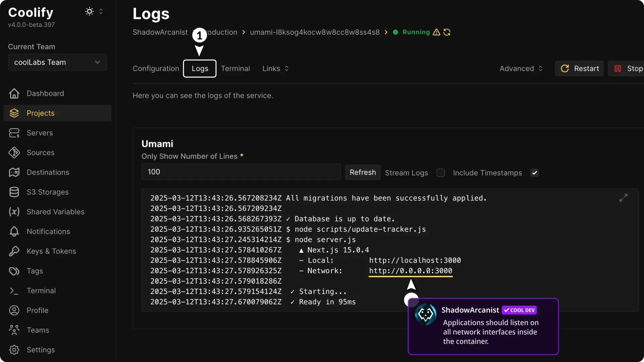This screenshot has height=362, width=644.
Task: Open S3 Storages from the sidebar
Action: click(x=47, y=192)
